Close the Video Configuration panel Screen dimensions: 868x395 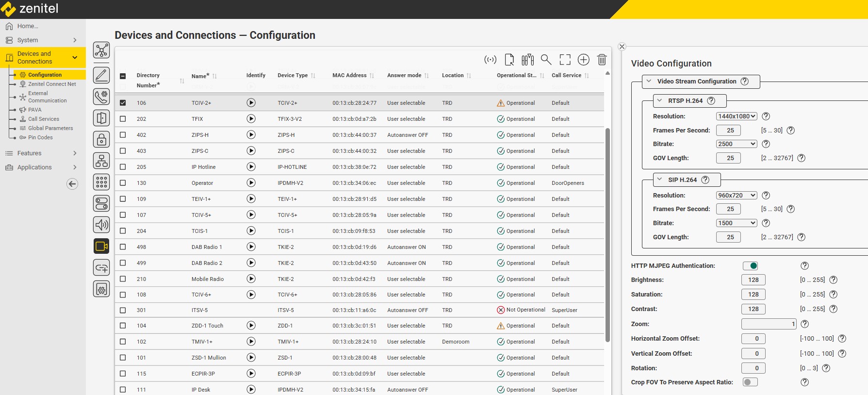622,47
